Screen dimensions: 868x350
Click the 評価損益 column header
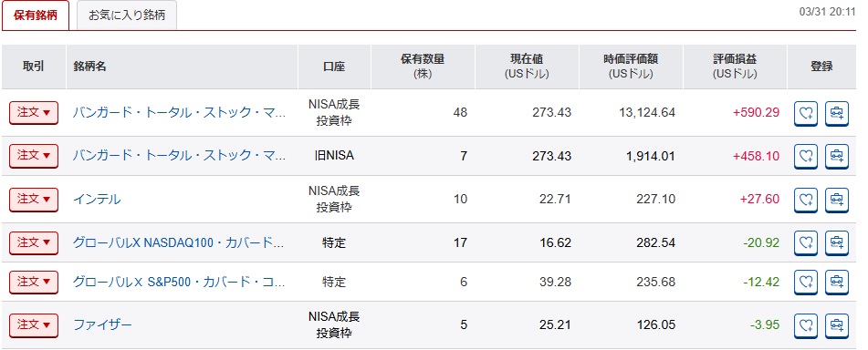point(735,67)
